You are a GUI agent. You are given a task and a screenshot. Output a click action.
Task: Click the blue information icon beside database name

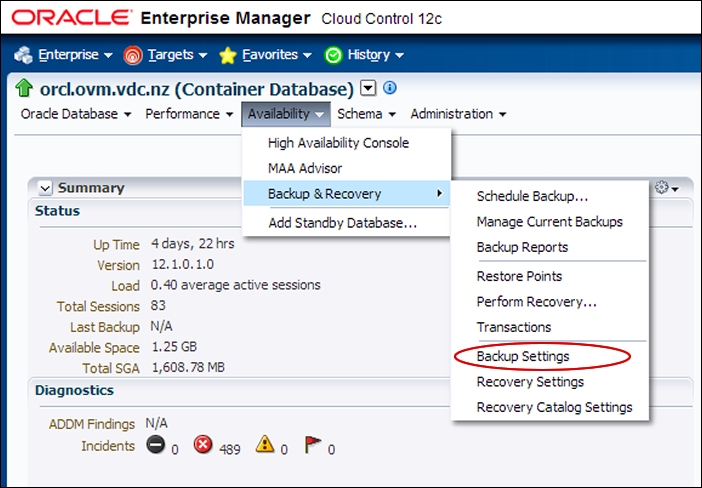[390, 87]
